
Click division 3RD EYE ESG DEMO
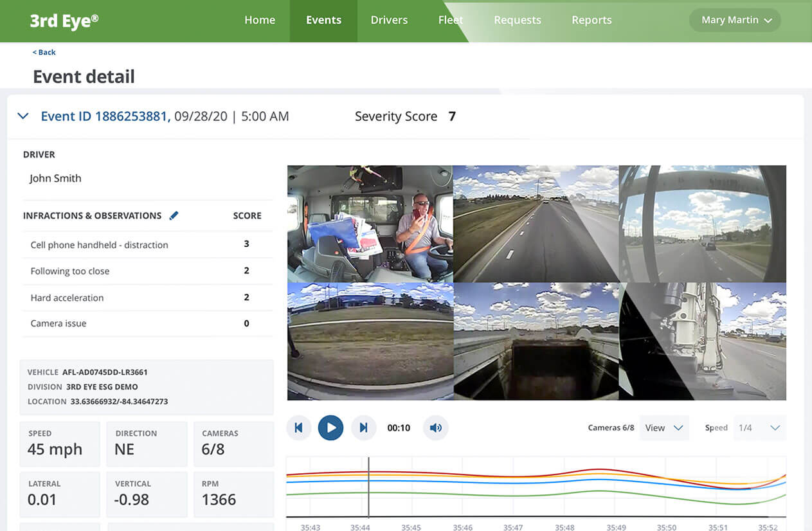pyautogui.click(x=102, y=387)
